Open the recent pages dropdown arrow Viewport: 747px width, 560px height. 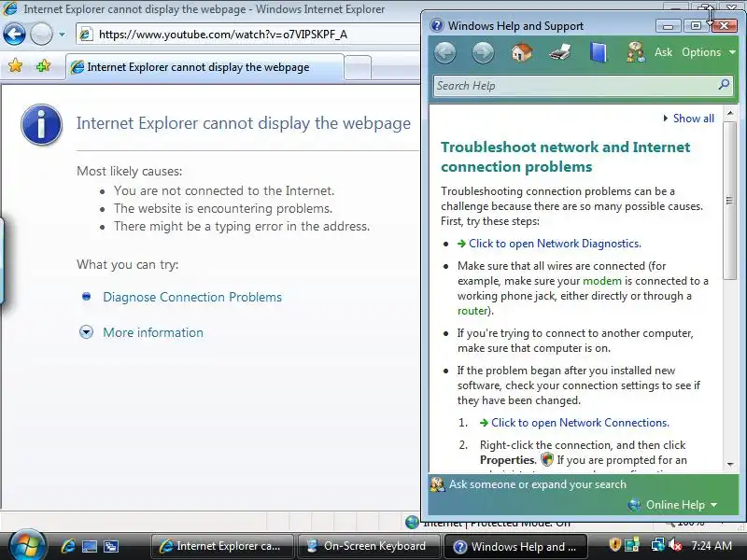click(x=62, y=35)
